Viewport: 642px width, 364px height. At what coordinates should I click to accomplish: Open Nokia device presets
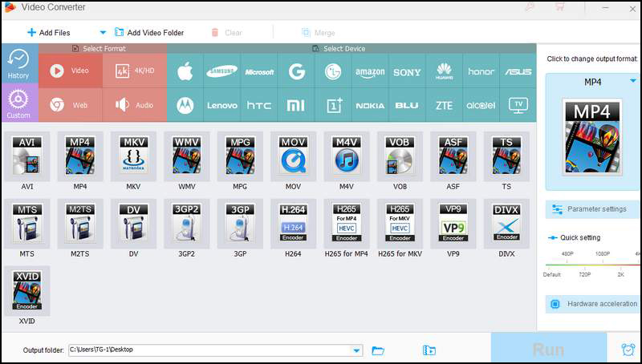coord(370,105)
